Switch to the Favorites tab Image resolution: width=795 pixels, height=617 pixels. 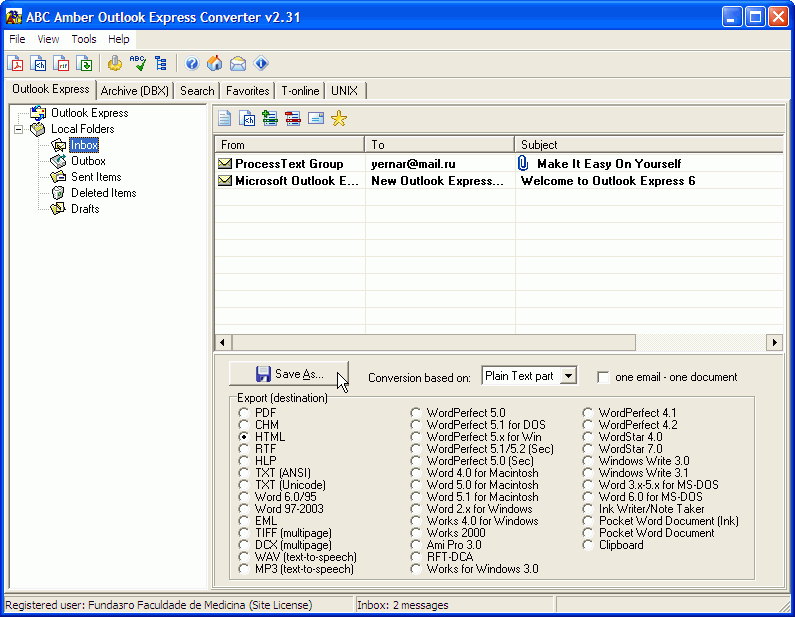tap(247, 91)
